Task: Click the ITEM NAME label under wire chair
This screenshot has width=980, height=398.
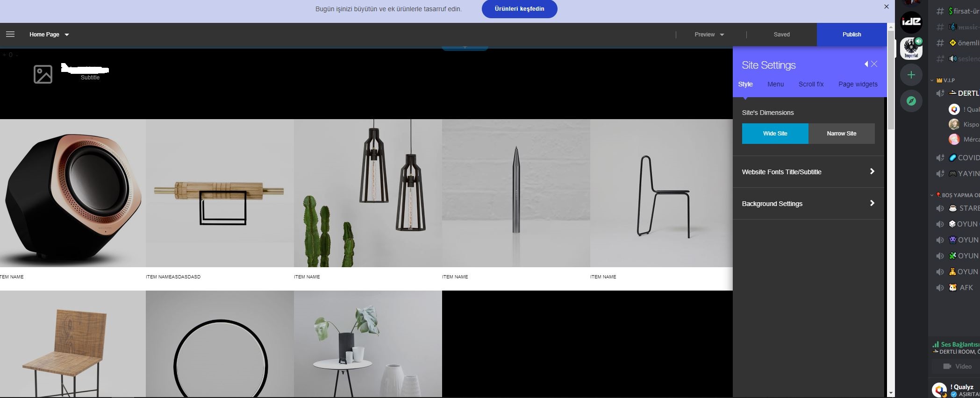Action: click(603, 277)
